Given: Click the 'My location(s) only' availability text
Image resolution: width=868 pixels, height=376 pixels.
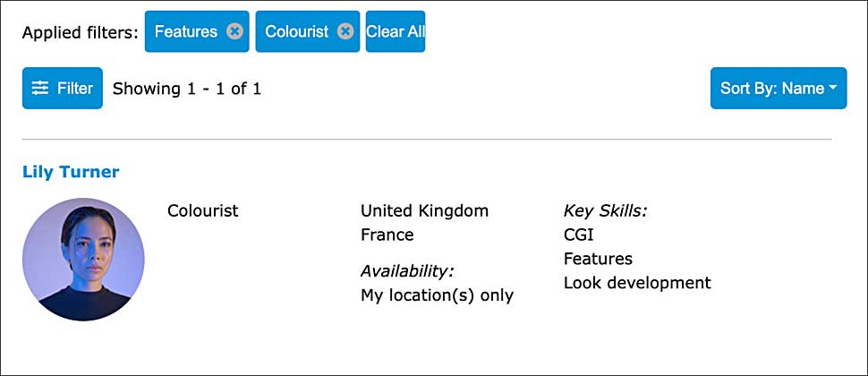Looking at the screenshot, I should click(437, 295).
